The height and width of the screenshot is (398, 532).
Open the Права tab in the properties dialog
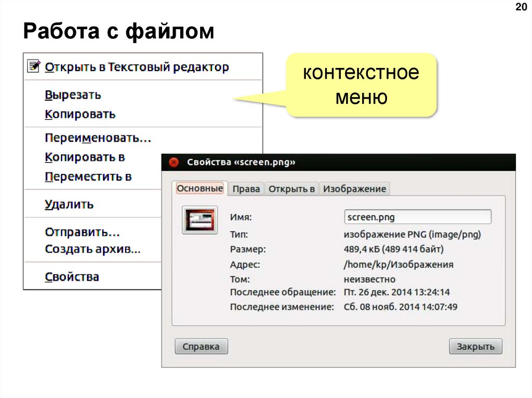[x=246, y=189]
